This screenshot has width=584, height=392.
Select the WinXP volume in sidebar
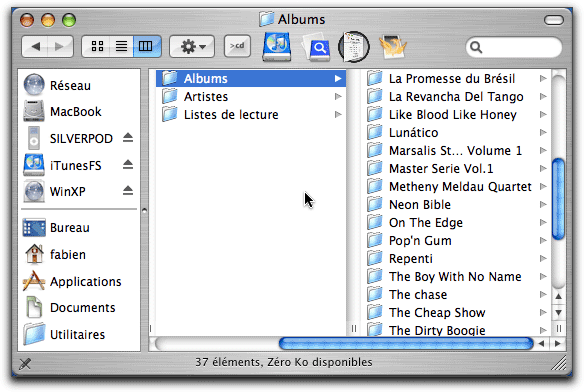click(x=55, y=192)
